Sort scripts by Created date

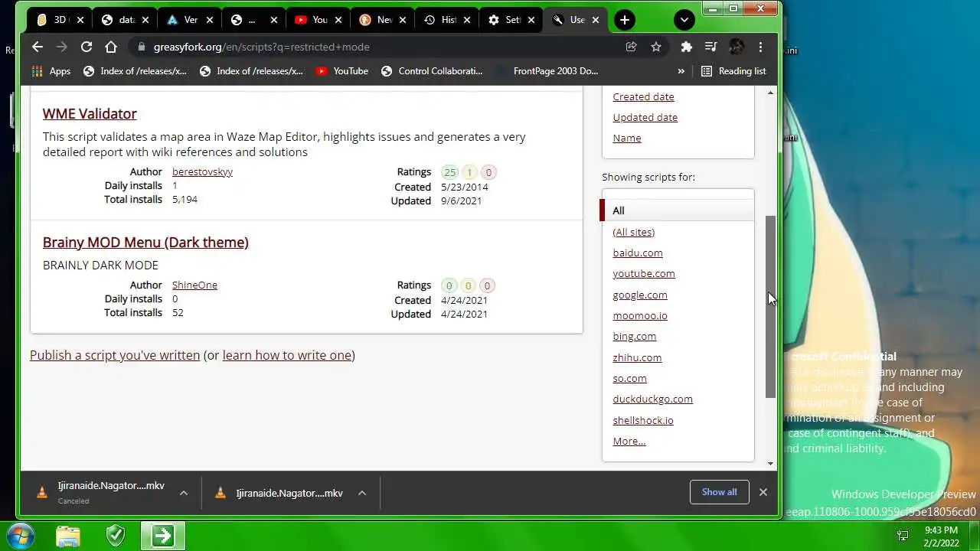[x=643, y=96]
